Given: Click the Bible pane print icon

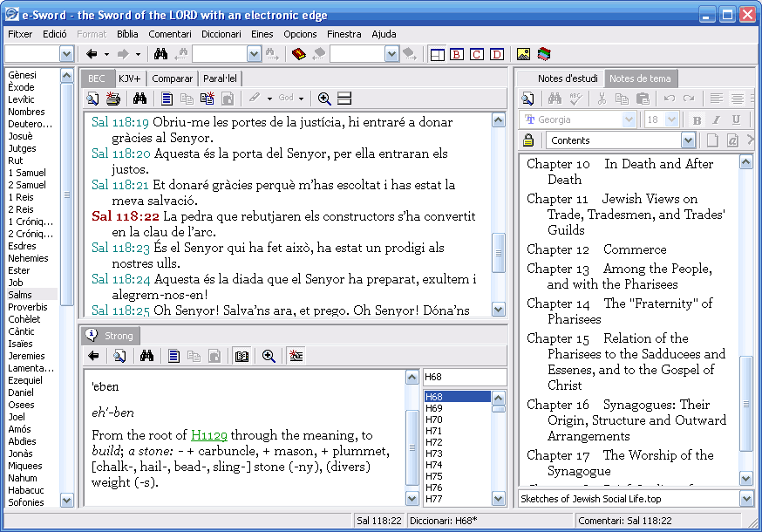Looking at the screenshot, I should 113,99.
